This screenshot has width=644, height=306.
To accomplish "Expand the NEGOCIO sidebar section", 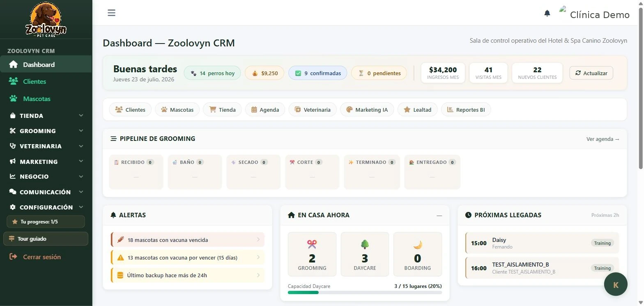I will [x=46, y=177].
